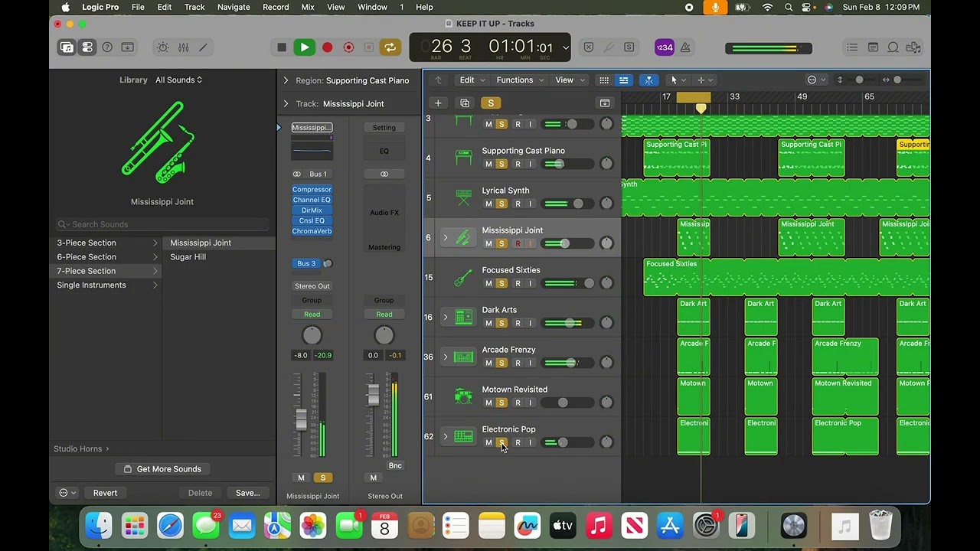980x551 pixels.
Task: Open Finder from the Dock
Action: (99, 526)
